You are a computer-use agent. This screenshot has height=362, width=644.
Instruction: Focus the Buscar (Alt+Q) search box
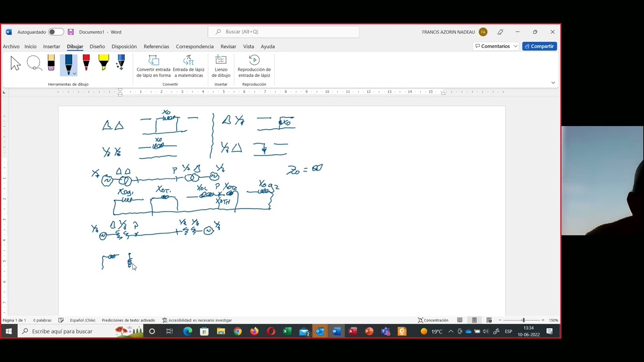284,32
